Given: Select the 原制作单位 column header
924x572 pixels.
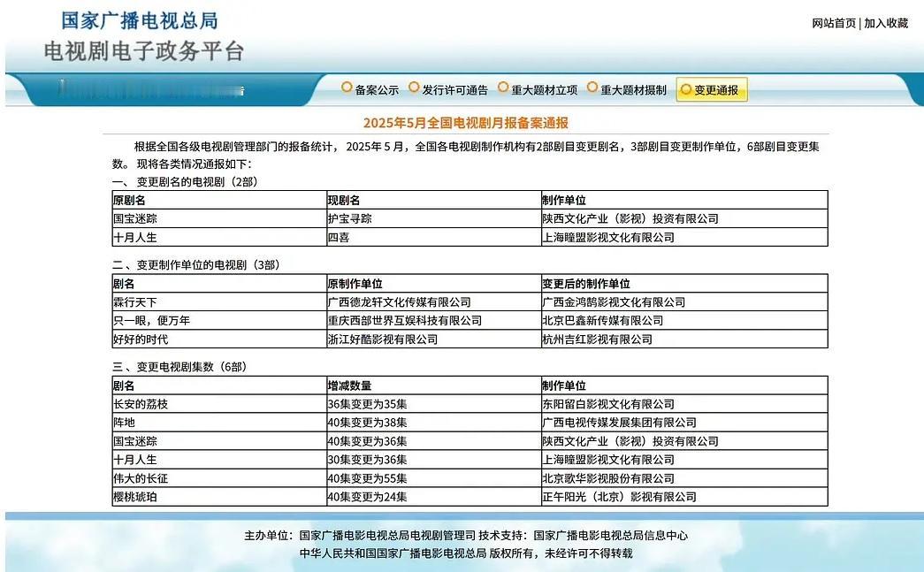Looking at the screenshot, I should 434,284.
